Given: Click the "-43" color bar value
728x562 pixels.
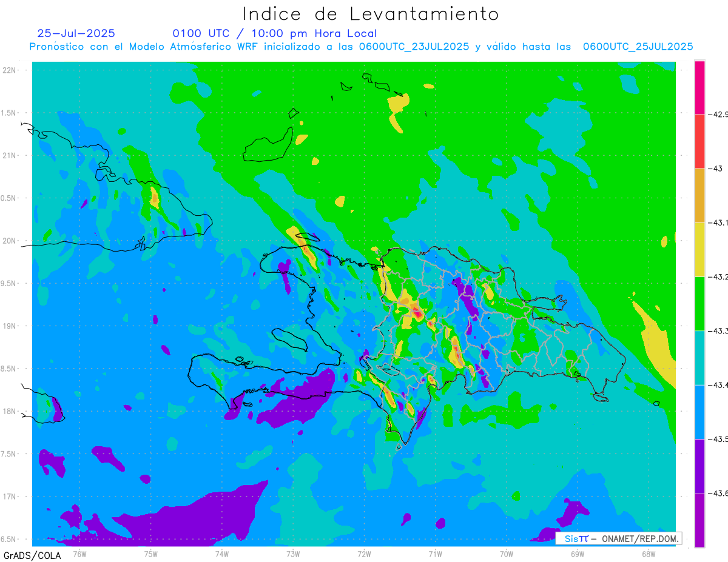Looking at the screenshot, I should pyautogui.click(x=715, y=168).
